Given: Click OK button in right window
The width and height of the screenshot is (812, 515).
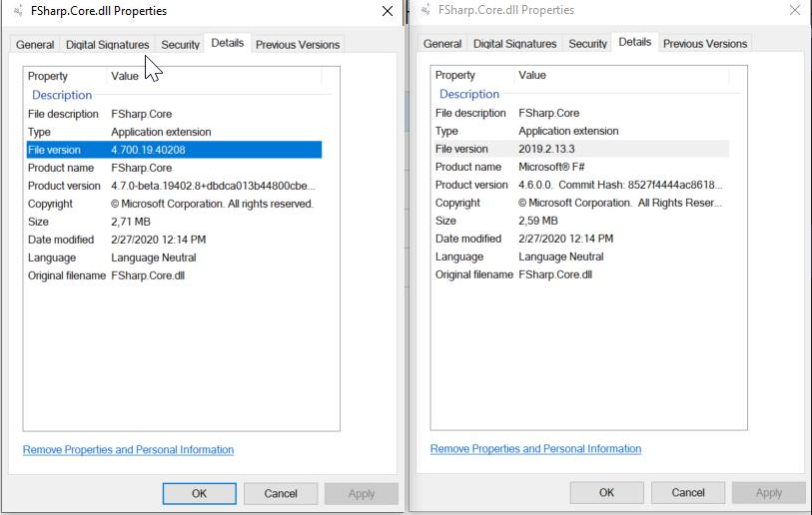Looking at the screenshot, I should (607, 493).
